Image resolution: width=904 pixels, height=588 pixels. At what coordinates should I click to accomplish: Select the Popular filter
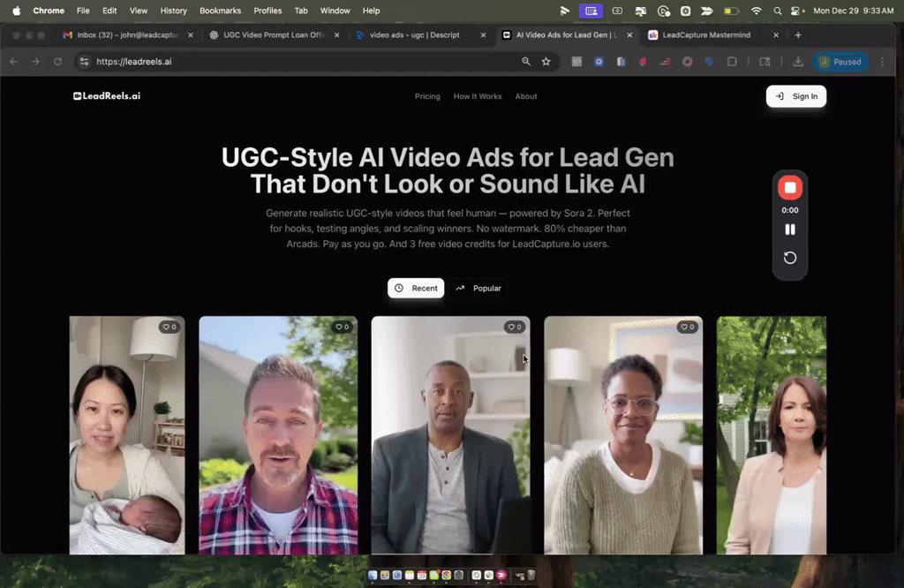(x=478, y=288)
